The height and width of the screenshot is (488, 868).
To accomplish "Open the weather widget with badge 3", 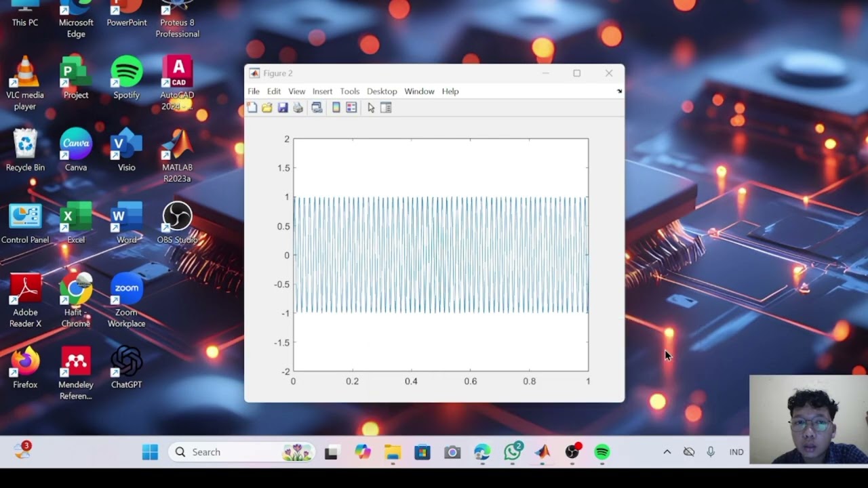I will pos(22,451).
